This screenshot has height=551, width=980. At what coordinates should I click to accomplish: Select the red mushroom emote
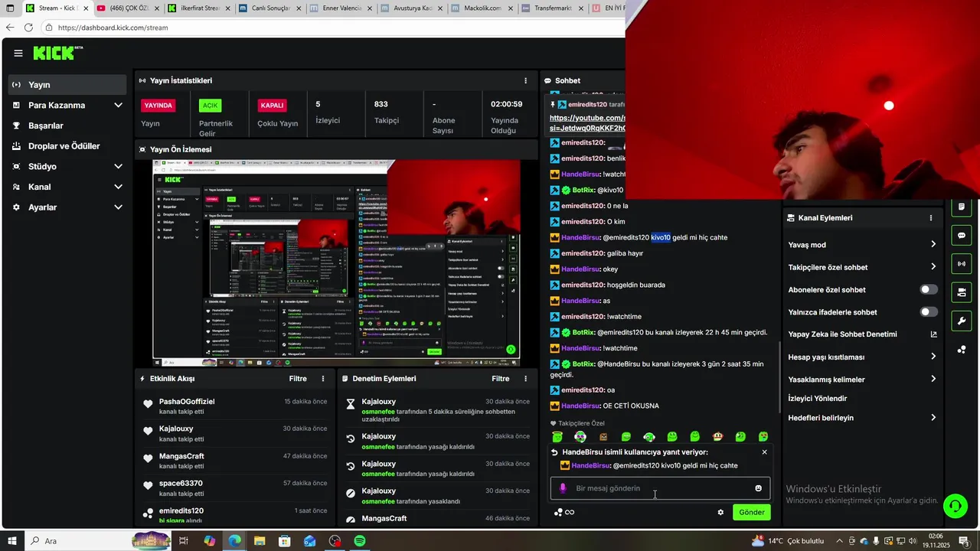718,436
